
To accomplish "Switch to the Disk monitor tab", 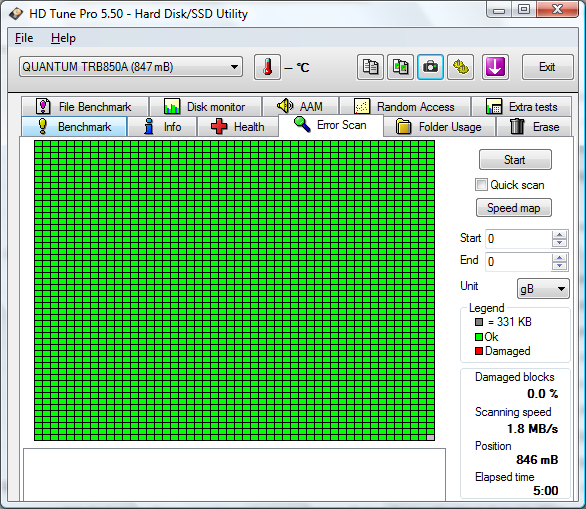I will click(x=206, y=107).
